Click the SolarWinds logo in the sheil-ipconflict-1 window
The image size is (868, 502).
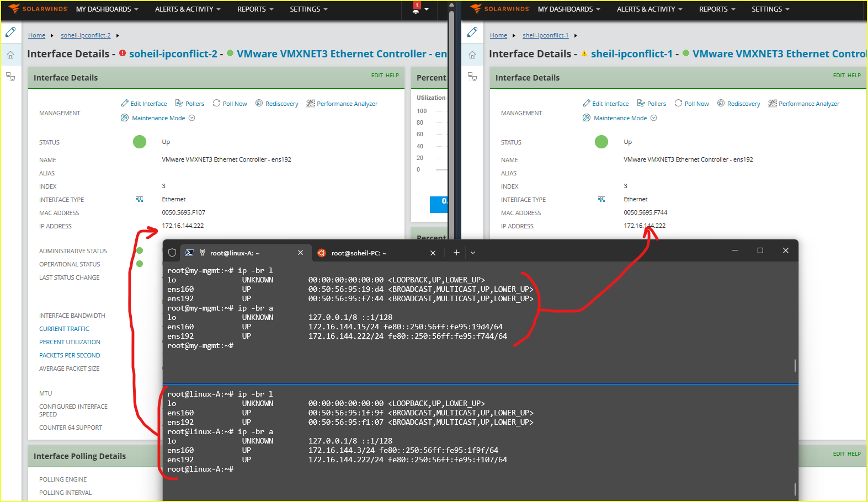click(499, 9)
